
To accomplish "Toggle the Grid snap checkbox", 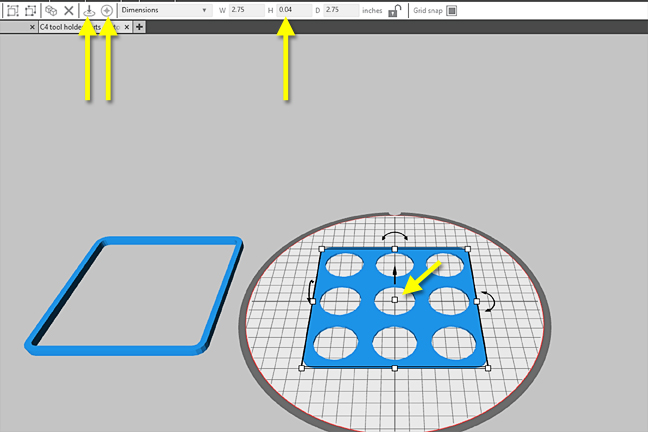I will click(451, 10).
